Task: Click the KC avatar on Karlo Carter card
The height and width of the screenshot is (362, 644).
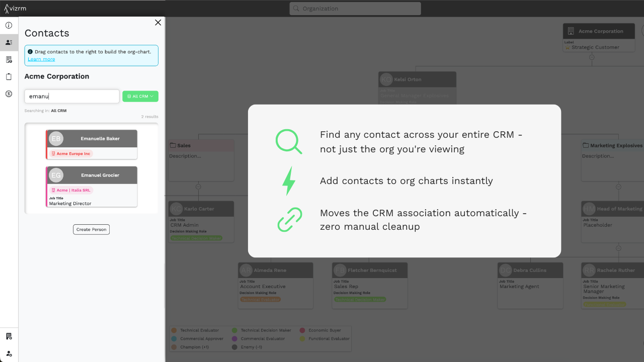Action: 177,209
